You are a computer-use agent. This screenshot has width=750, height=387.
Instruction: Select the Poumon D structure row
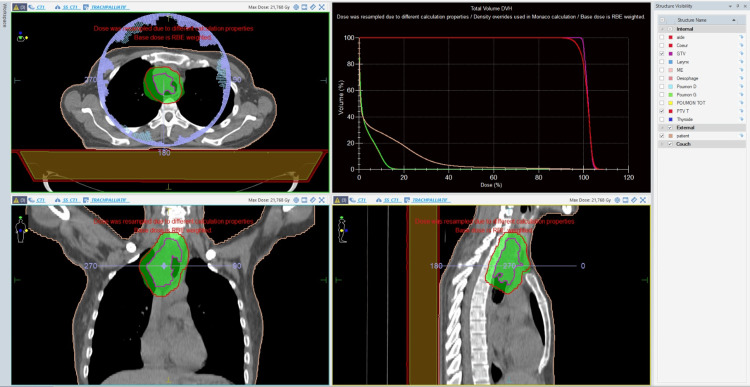coord(702,87)
